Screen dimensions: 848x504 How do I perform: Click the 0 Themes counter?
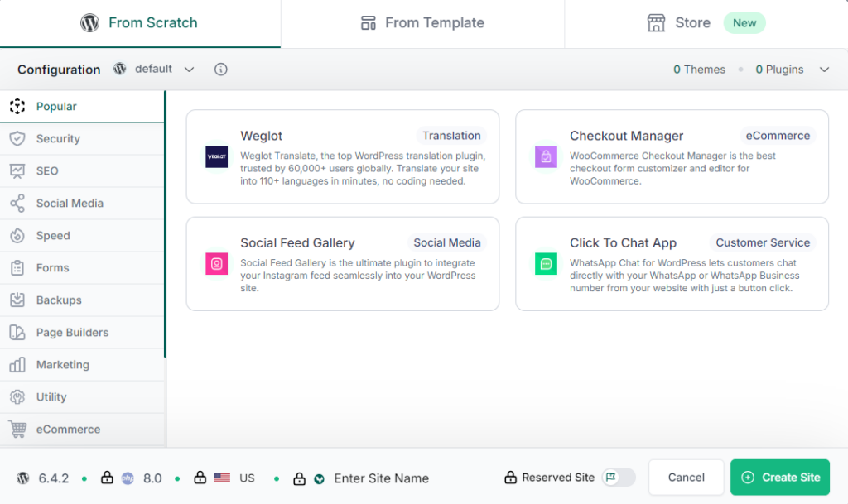pyautogui.click(x=699, y=70)
